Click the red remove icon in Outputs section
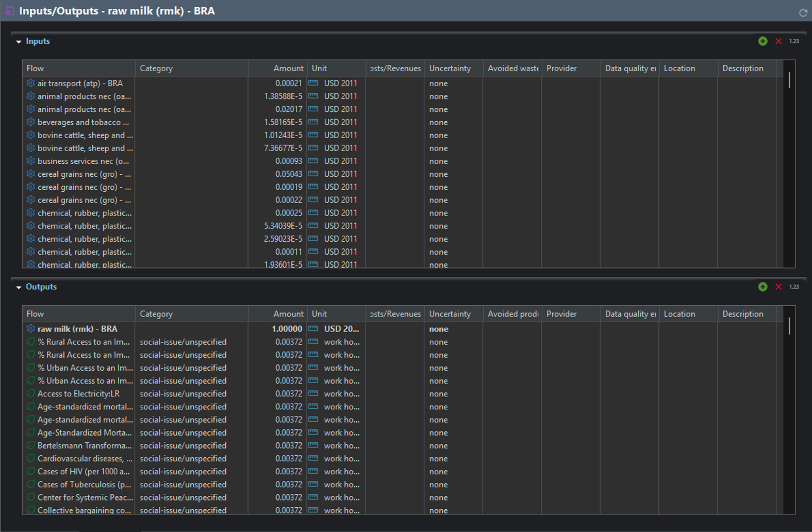Viewport: 812px width, 532px height. (778, 287)
